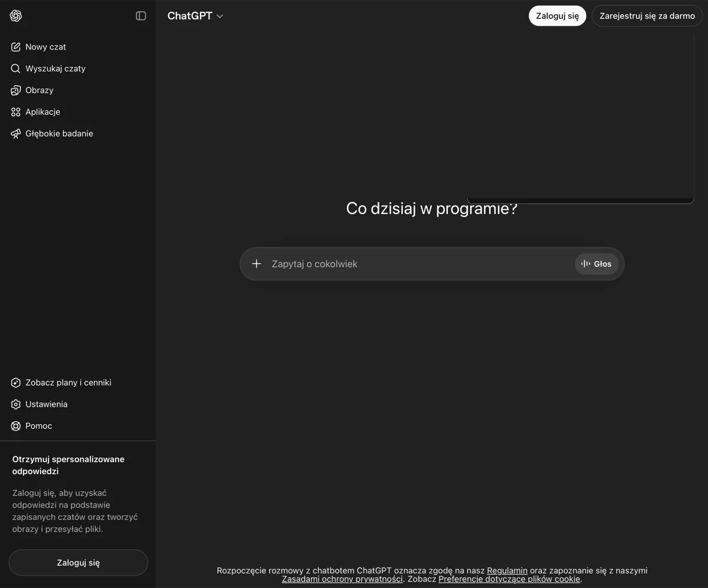The height and width of the screenshot is (588, 708).
Task: Focus the Zapytaj o cokolwiek input field
Action: pos(419,264)
